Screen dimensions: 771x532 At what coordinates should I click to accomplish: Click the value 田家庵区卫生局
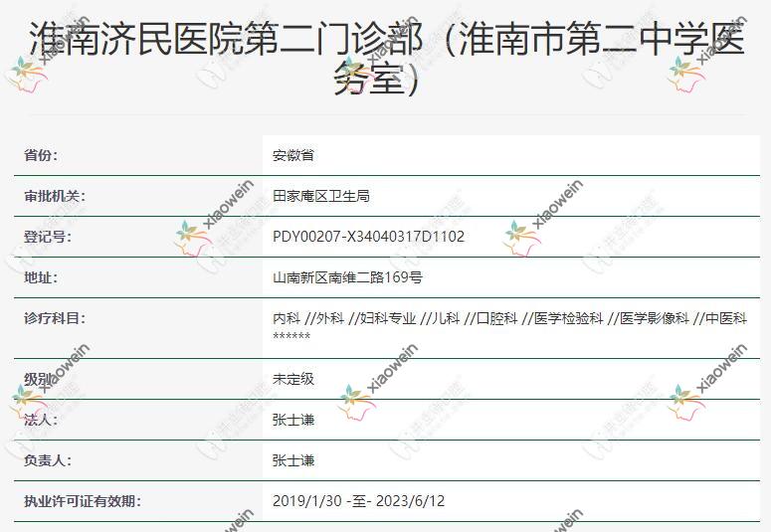321,196
